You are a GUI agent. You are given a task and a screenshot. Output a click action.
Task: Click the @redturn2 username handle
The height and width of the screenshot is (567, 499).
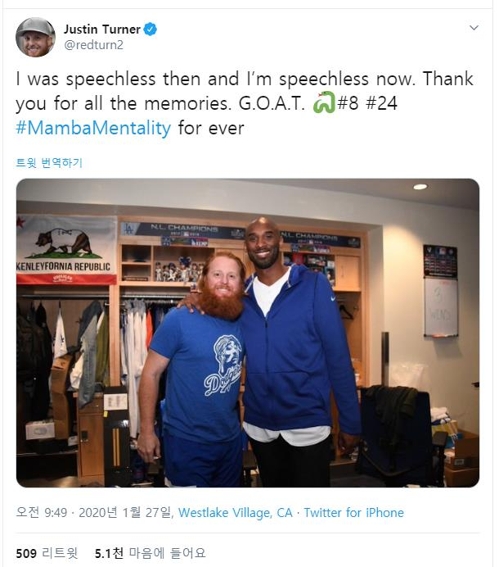(94, 45)
